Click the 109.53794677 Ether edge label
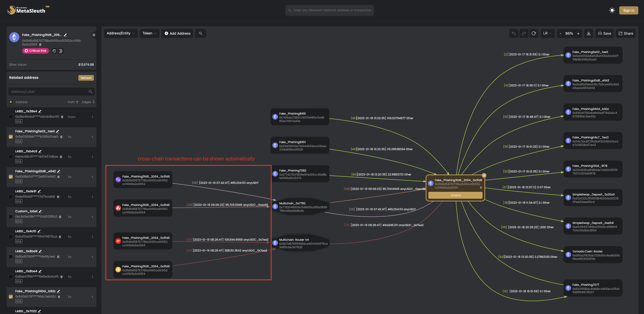 (382, 118)
